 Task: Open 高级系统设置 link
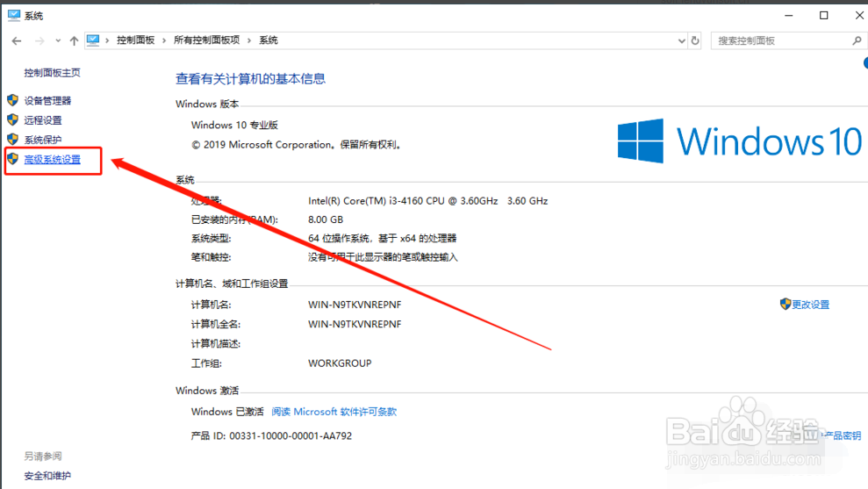52,160
